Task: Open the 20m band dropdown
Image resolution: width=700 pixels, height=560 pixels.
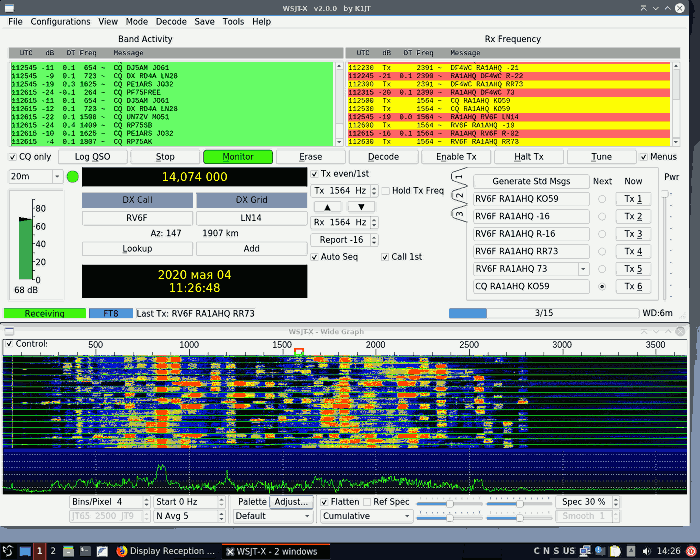Action: (57, 177)
